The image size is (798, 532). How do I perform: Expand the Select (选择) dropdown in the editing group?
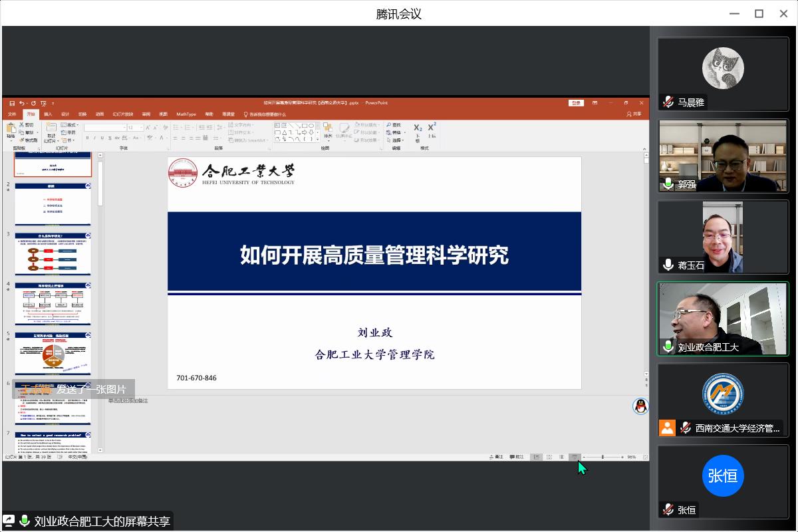coord(397,140)
